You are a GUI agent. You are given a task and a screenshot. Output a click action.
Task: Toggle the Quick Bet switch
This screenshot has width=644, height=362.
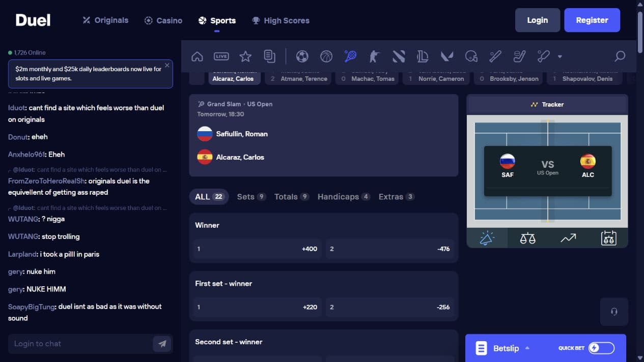(601, 348)
